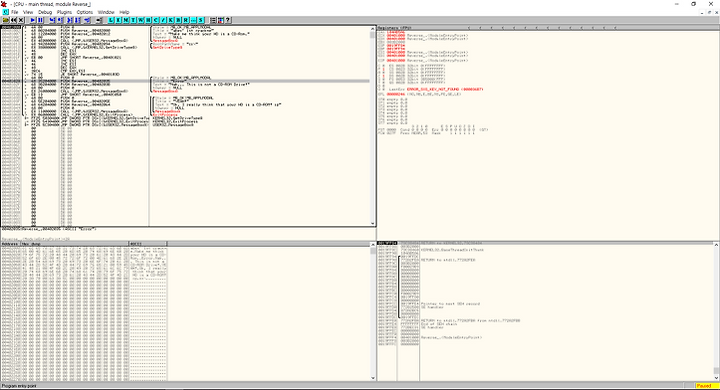Select the red GetDriveTypeA comment line
720x390 pixels.
(x=167, y=47)
